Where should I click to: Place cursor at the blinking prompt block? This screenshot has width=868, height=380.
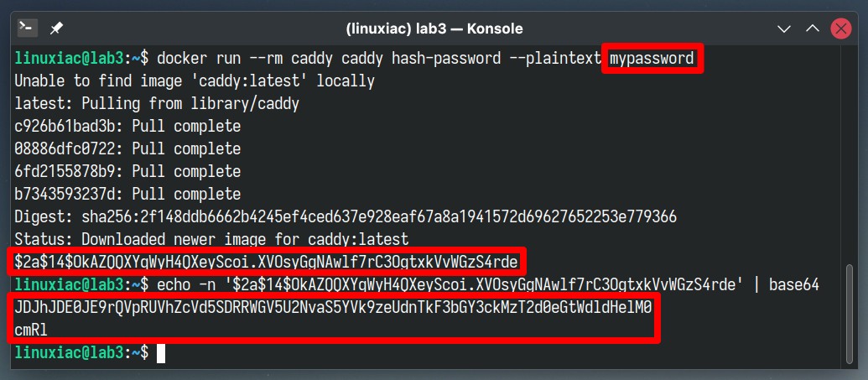(x=161, y=353)
